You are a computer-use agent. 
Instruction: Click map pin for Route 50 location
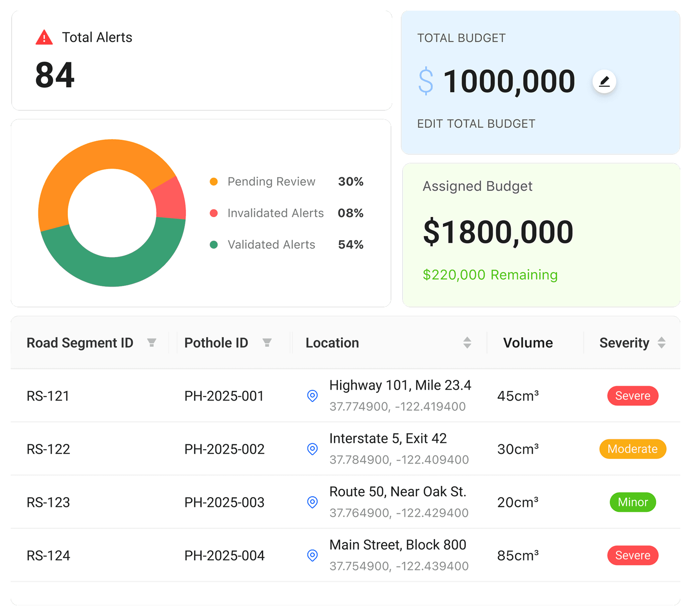click(x=312, y=502)
